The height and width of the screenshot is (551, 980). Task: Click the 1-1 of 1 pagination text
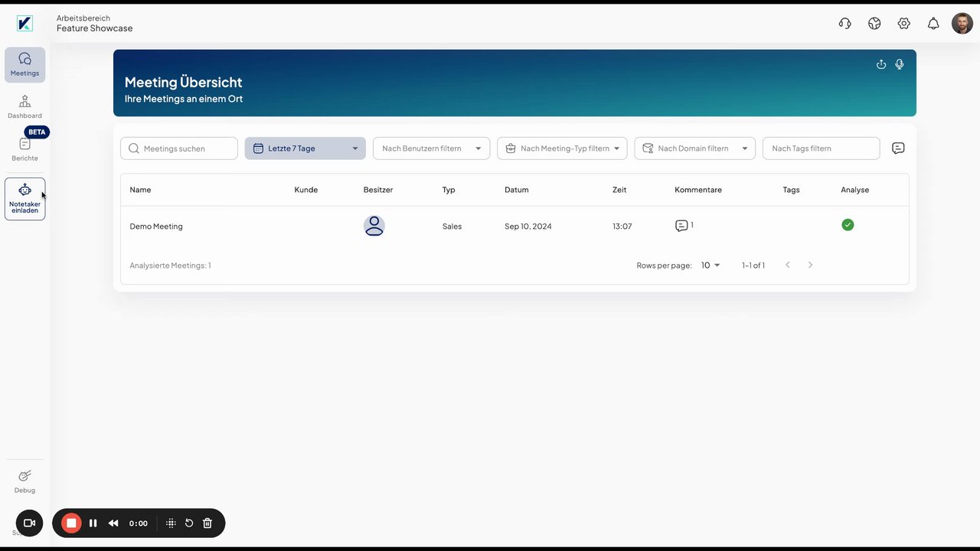pyautogui.click(x=753, y=266)
